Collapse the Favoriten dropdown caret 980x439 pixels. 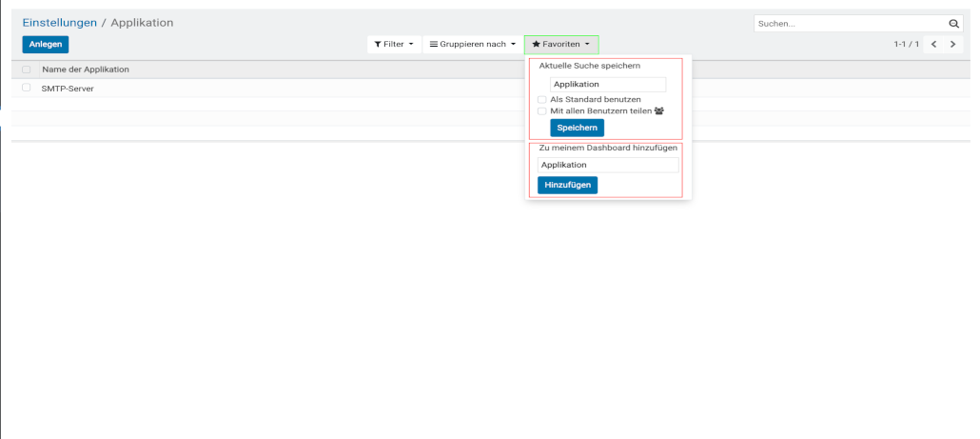tap(588, 45)
